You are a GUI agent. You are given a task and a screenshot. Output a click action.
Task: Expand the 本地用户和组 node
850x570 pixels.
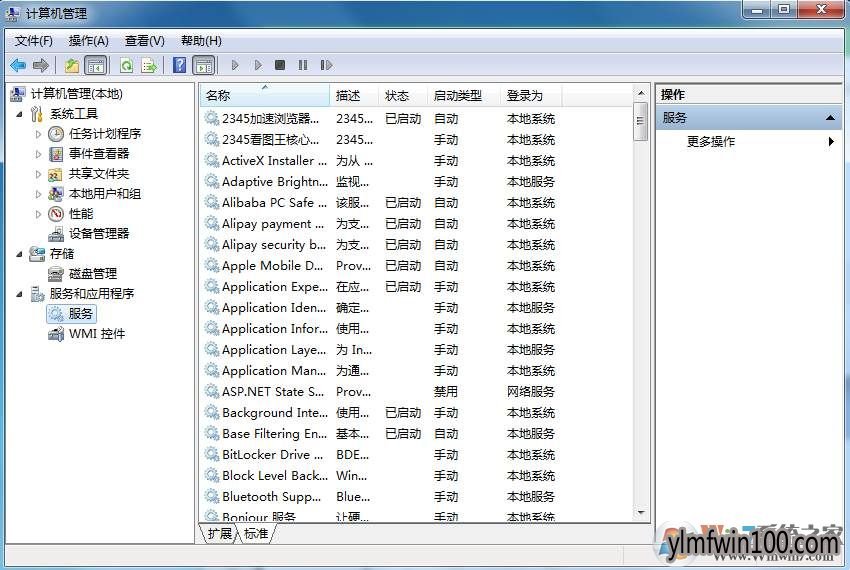point(38,194)
